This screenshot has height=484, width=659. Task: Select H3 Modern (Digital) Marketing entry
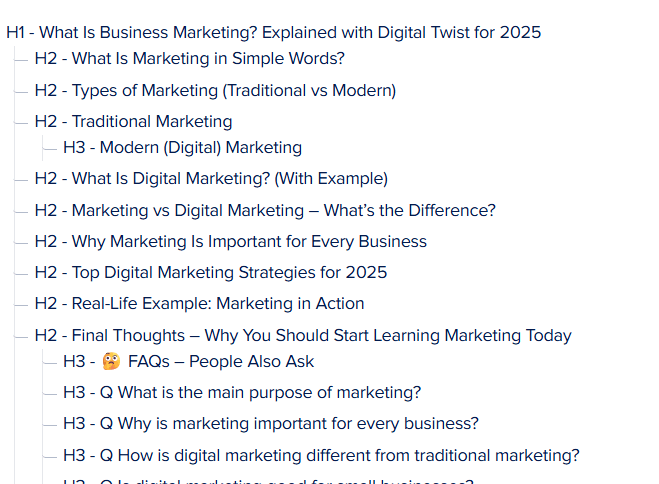coord(182,147)
